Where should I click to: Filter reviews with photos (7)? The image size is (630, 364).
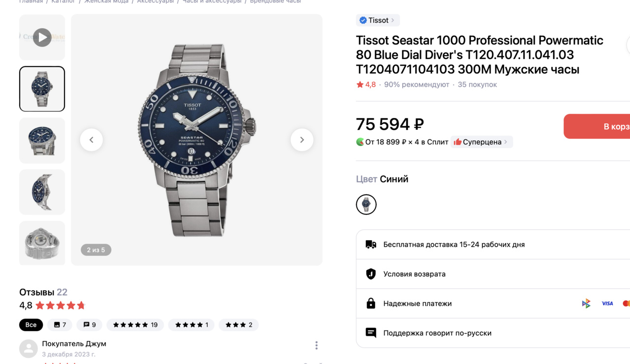coord(60,325)
